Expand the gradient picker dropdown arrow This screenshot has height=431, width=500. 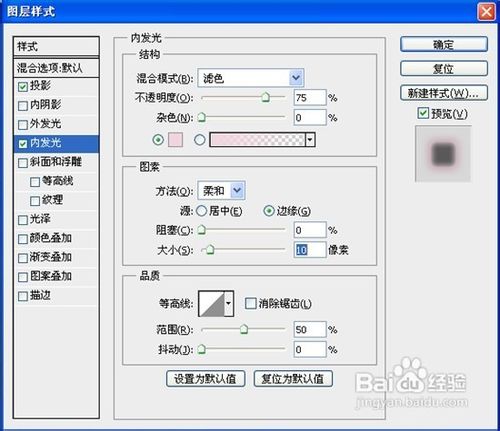click(x=310, y=140)
